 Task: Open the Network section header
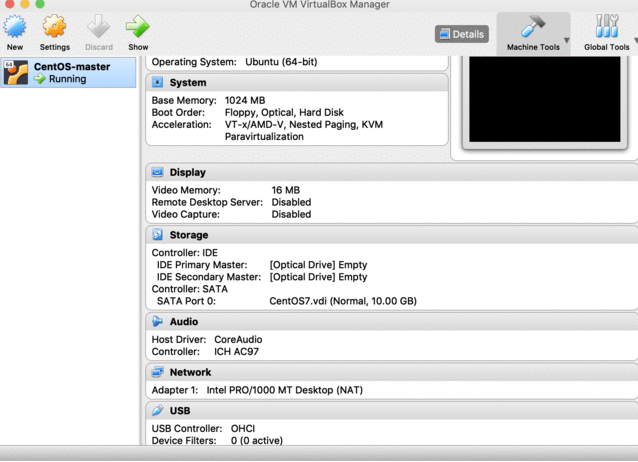click(392, 372)
